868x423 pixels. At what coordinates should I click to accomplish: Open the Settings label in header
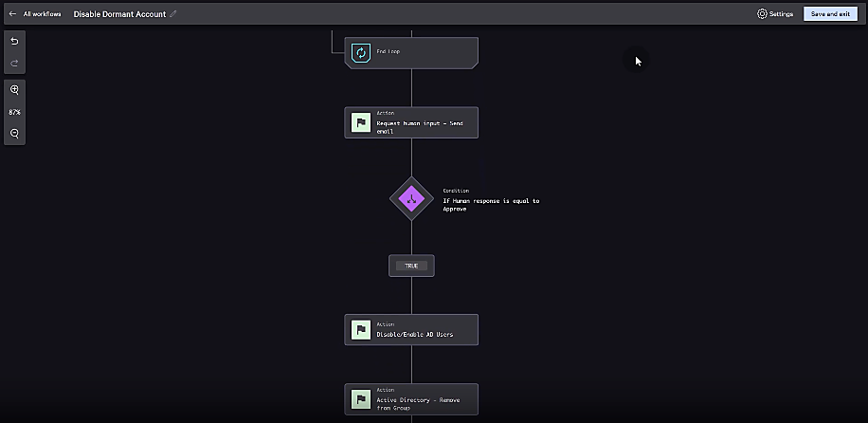(781, 14)
